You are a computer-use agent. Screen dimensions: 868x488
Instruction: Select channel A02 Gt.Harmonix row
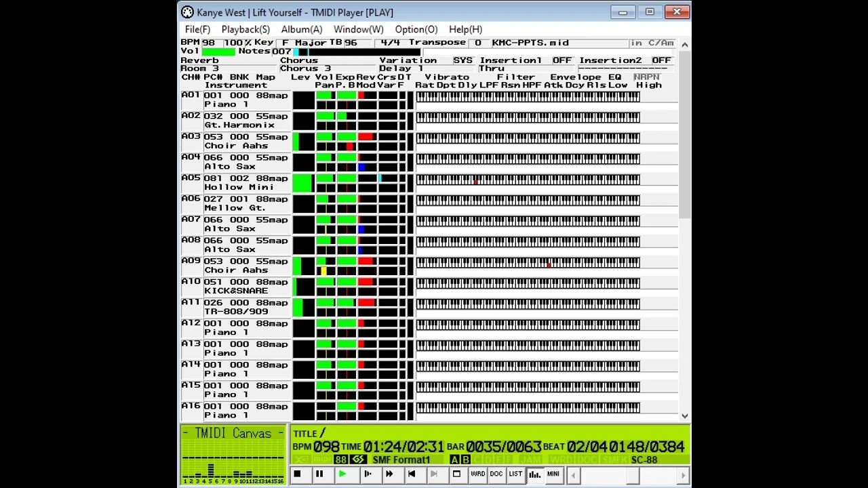(236, 121)
